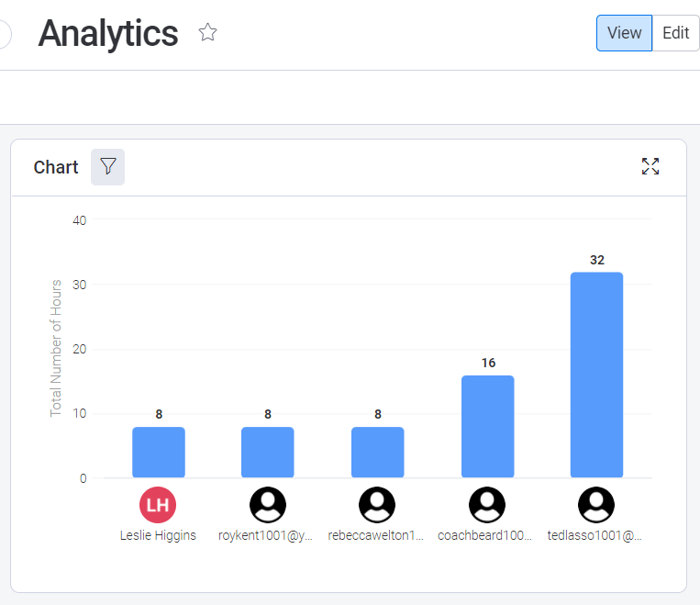
Task: Click the roykent1001 user avatar
Action: coord(268,504)
